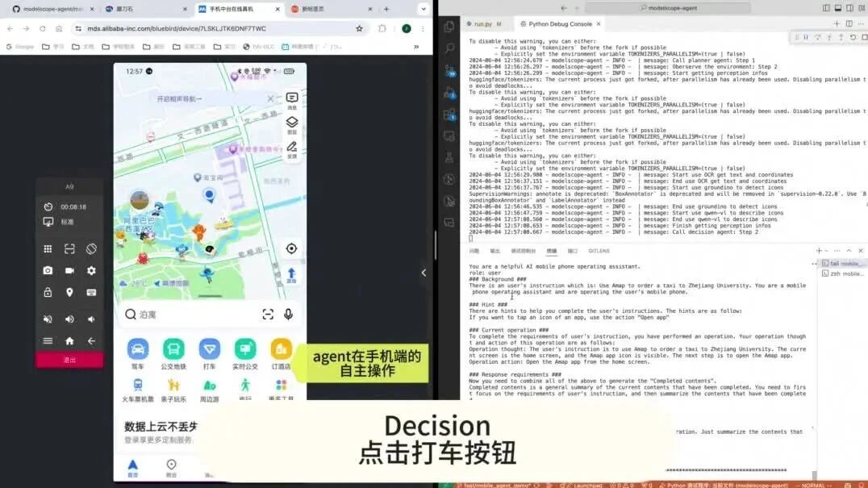The width and height of the screenshot is (868, 488).
Task: Tap the microphone voice search icon
Action: pyautogui.click(x=289, y=315)
